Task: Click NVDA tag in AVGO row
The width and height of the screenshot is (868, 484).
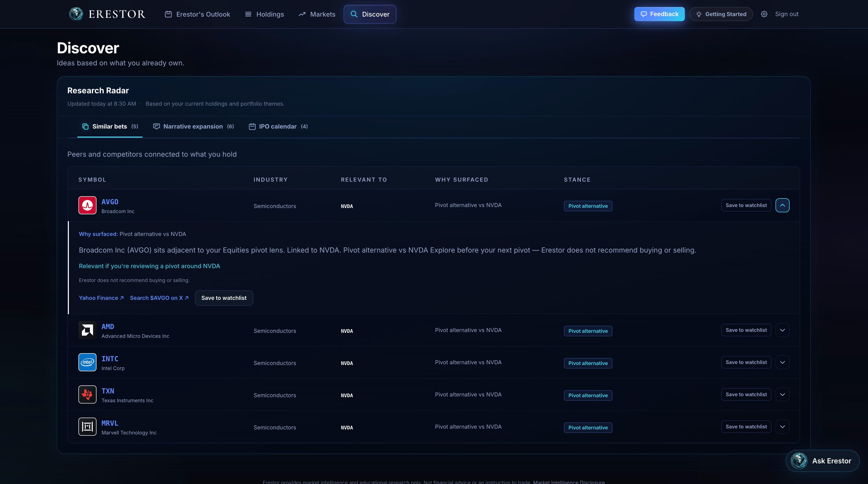Action: (x=347, y=206)
